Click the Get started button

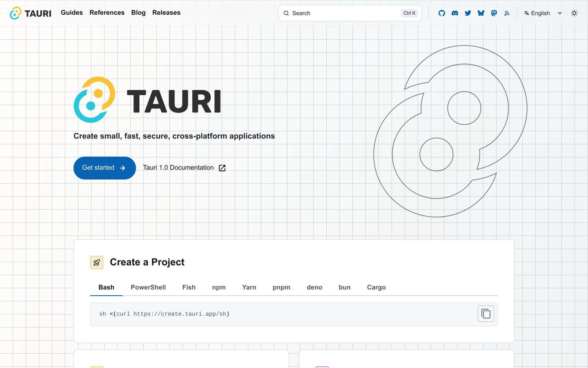(x=105, y=168)
